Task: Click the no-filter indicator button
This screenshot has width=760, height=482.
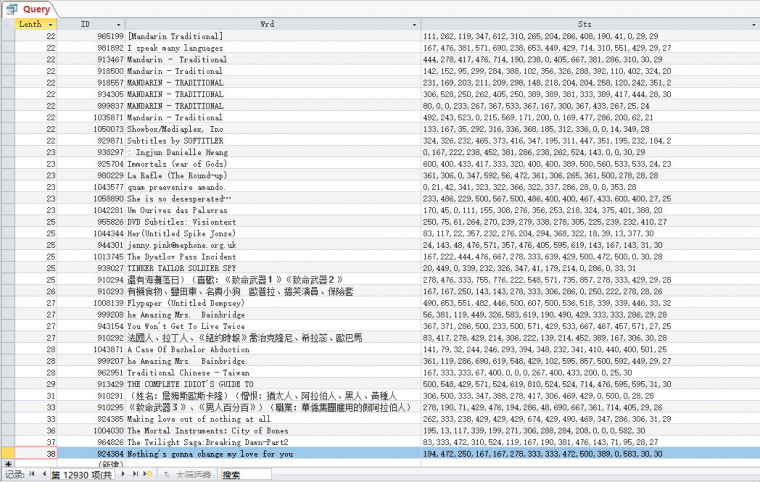Action: click(x=188, y=474)
